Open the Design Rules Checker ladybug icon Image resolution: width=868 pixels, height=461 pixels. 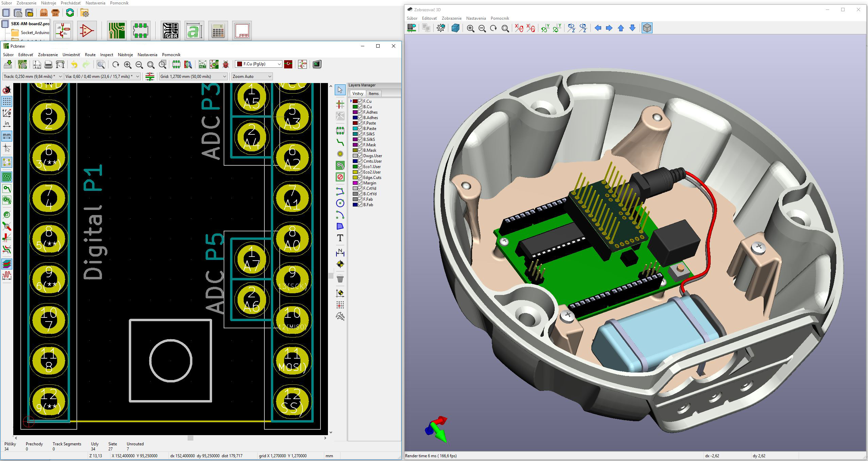225,64
